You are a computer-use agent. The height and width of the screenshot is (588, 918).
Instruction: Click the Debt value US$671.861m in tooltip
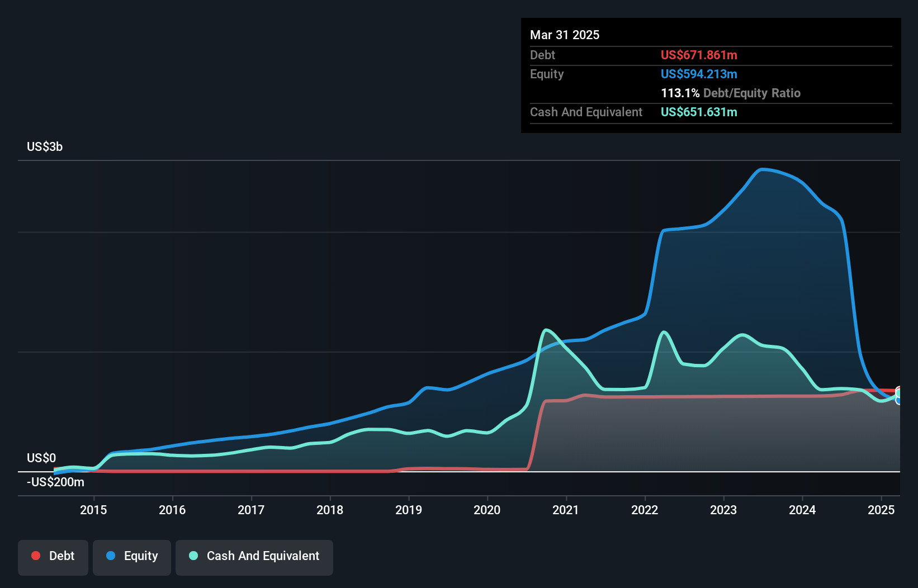point(699,55)
